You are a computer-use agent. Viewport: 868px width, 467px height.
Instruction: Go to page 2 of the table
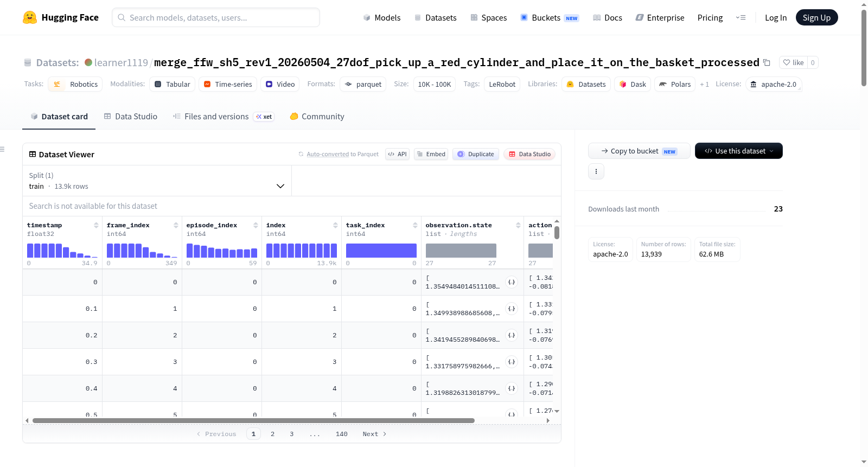pos(273,434)
